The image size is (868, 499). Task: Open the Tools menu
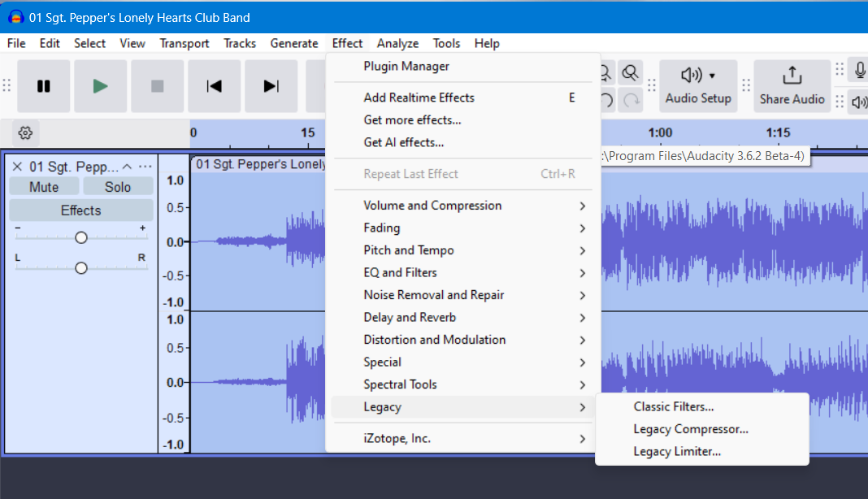446,43
